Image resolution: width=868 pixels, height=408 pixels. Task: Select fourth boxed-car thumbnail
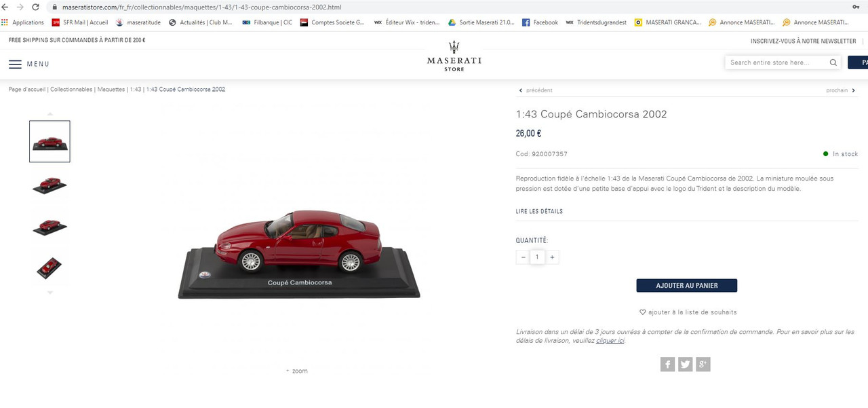(x=50, y=267)
